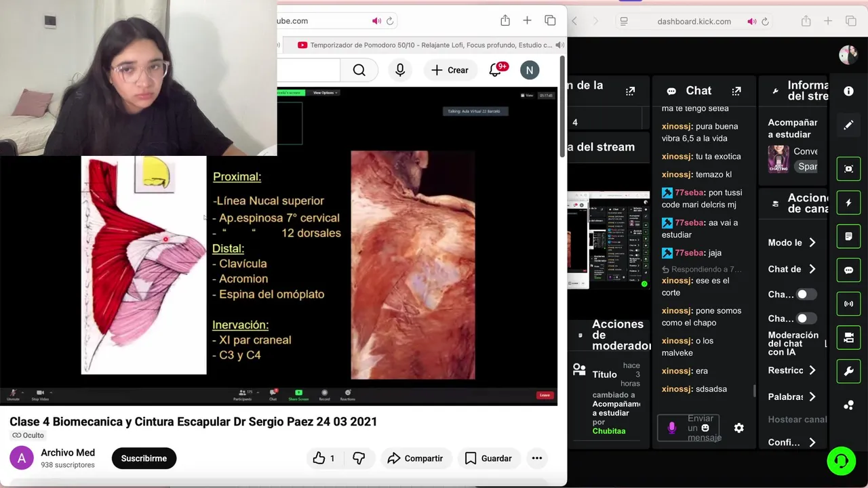
Task: Click the Compartir share button
Action: (415, 458)
